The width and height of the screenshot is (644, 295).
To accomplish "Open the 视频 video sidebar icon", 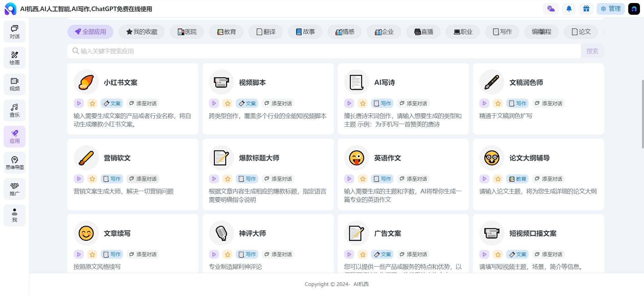I will pyautogui.click(x=14, y=84).
